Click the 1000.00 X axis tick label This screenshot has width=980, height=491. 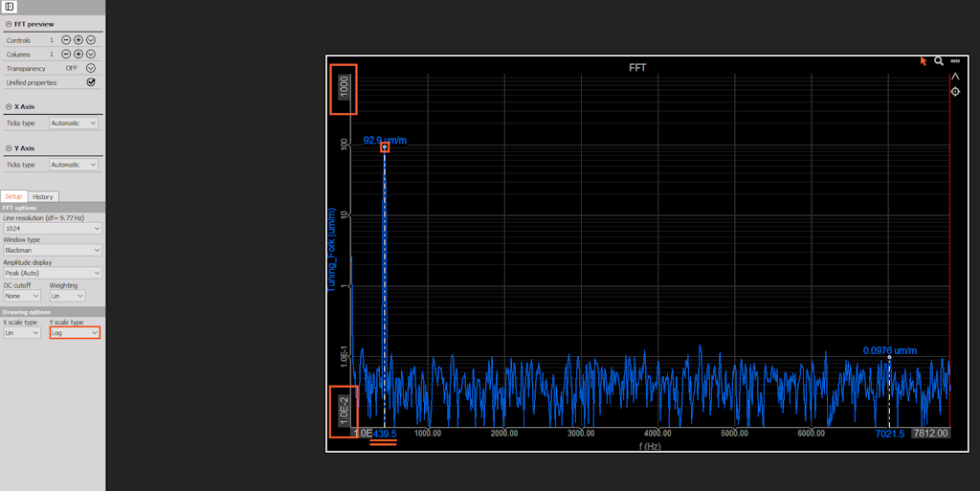click(428, 433)
